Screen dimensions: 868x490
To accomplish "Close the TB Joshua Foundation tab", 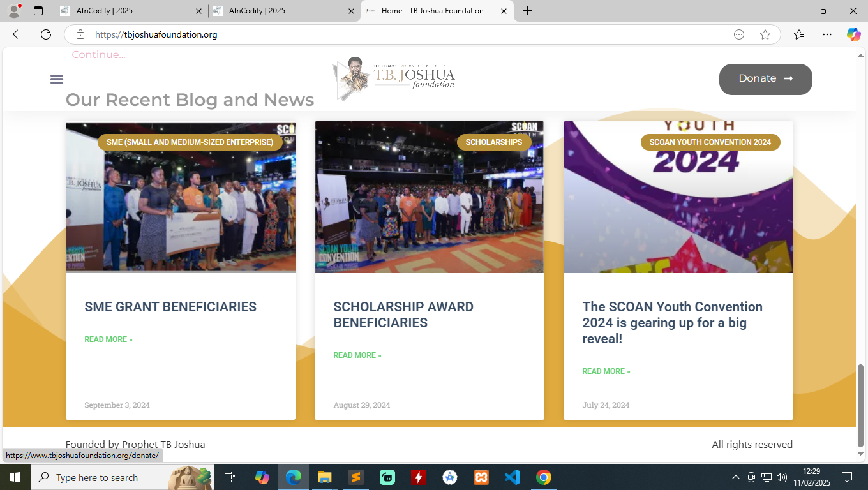I will pos(504,11).
